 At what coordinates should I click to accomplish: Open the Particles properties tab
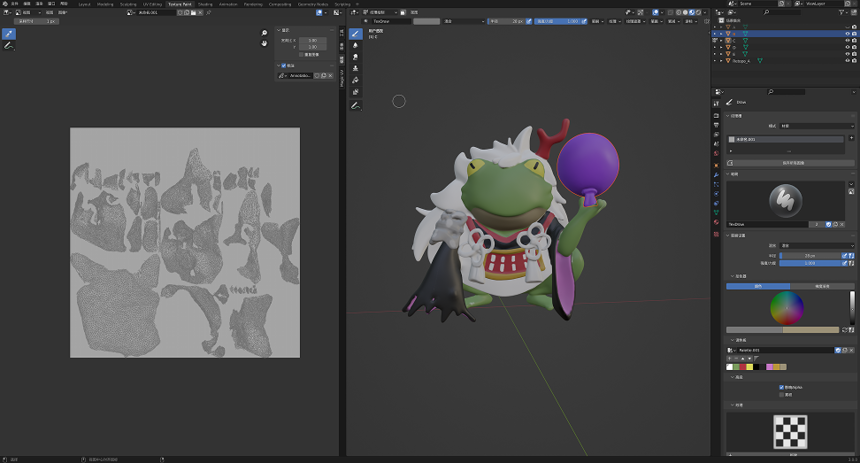point(716,184)
